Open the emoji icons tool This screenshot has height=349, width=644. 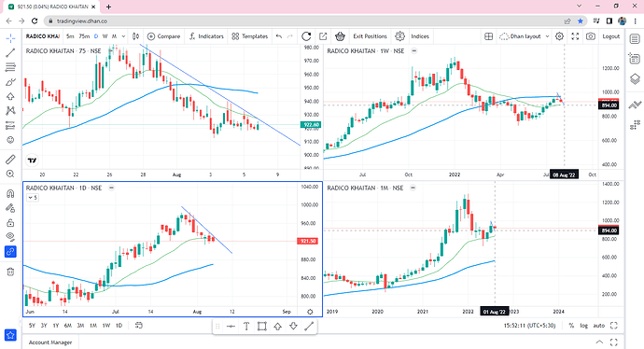click(10, 140)
